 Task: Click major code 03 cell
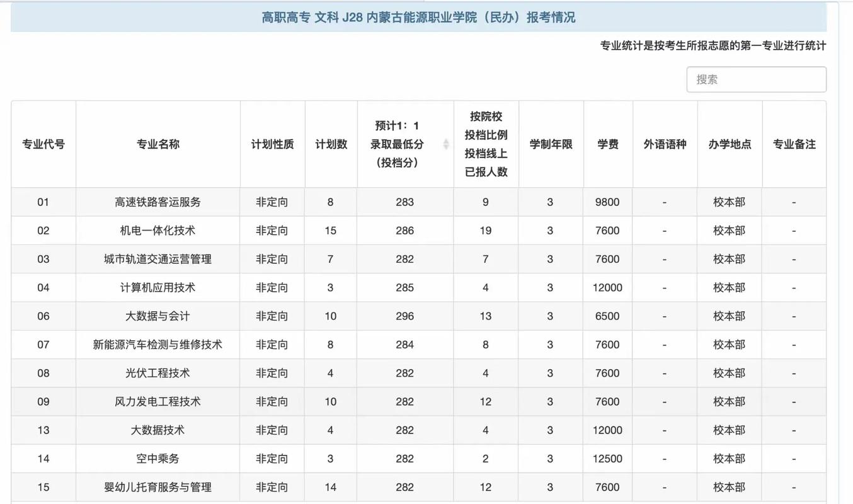tap(43, 259)
